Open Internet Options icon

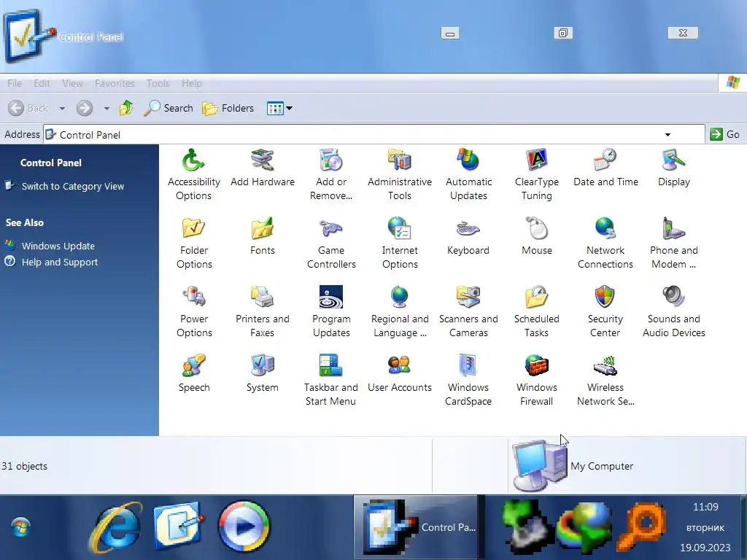click(x=400, y=243)
